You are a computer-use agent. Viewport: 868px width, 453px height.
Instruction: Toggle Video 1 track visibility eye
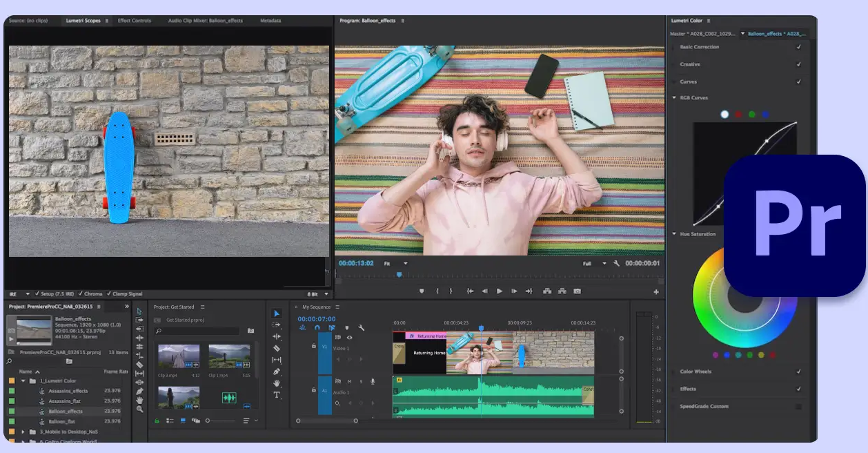(x=349, y=338)
